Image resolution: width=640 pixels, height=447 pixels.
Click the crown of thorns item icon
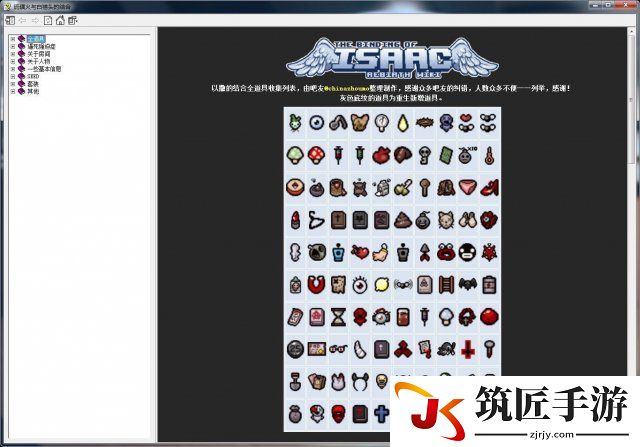(x=424, y=122)
